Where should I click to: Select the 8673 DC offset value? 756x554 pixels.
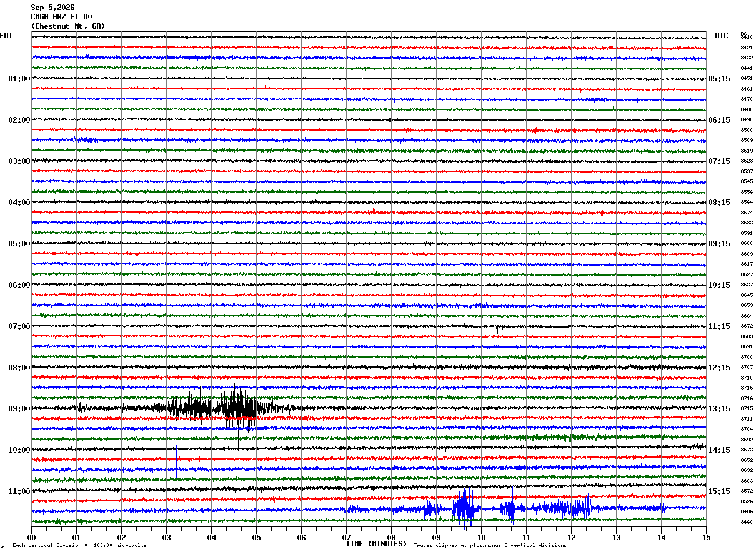(x=747, y=450)
